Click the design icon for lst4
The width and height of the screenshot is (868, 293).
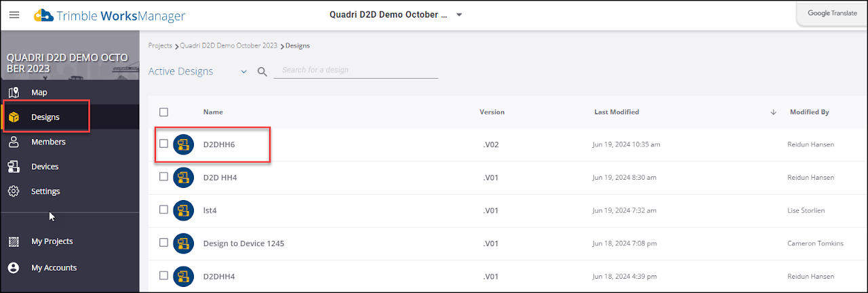click(184, 210)
